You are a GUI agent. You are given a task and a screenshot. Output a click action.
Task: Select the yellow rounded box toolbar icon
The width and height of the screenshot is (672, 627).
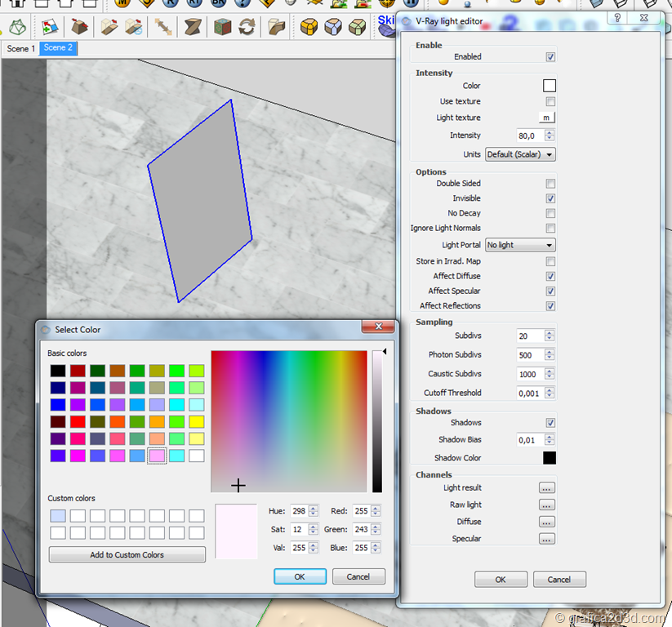pyautogui.click(x=309, y=28)
